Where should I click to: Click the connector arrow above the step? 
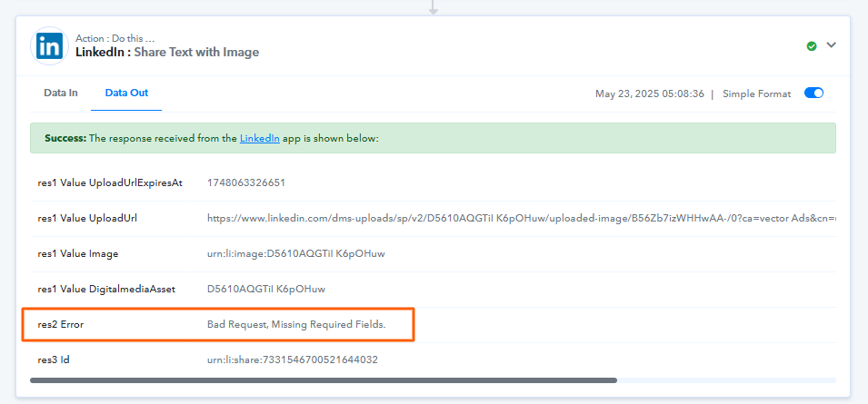[x=434, y=7]
